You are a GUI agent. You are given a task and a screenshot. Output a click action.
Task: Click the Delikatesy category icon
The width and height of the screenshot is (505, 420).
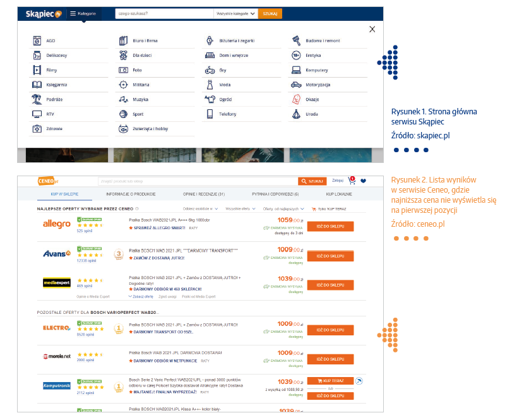click(37, 56)
